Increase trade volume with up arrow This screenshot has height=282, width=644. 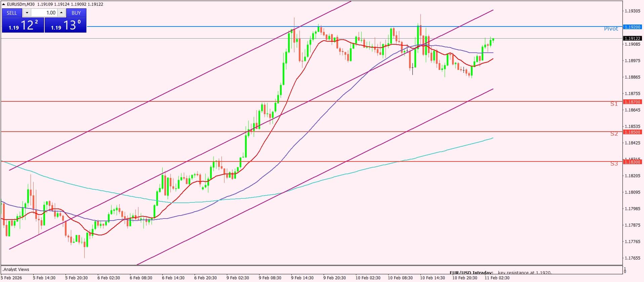click(x=61, y=13)
